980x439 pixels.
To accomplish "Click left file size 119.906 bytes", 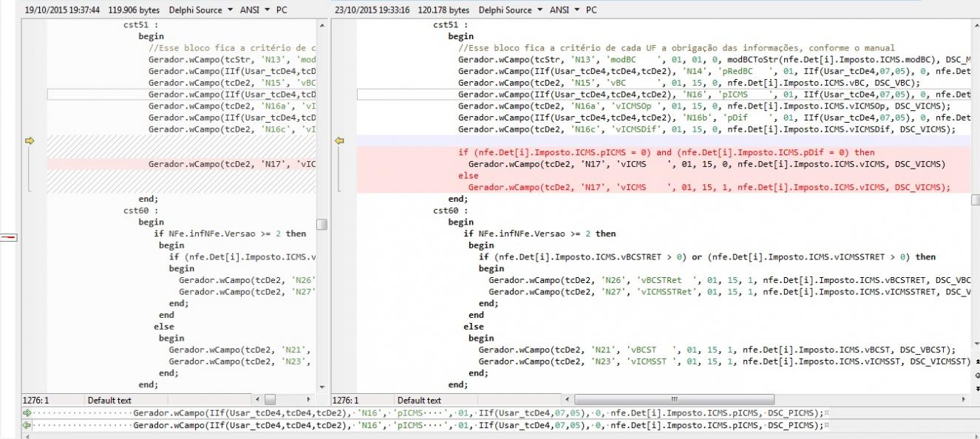I will pos(135,10).
